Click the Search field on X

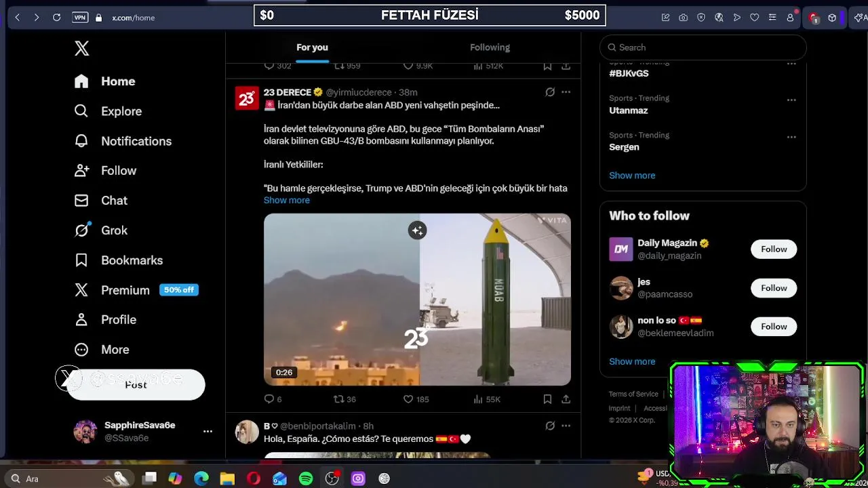(x=703, y=47)
